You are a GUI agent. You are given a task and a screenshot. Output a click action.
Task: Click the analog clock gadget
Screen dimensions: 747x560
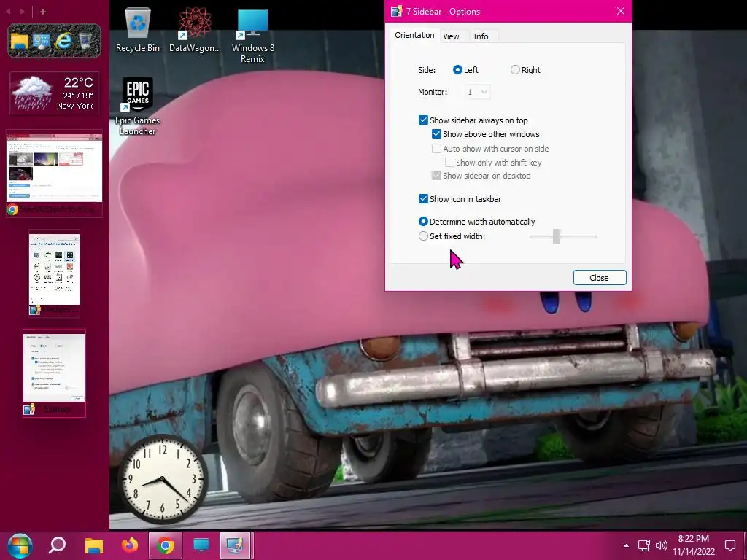click(x=163, y=478)
